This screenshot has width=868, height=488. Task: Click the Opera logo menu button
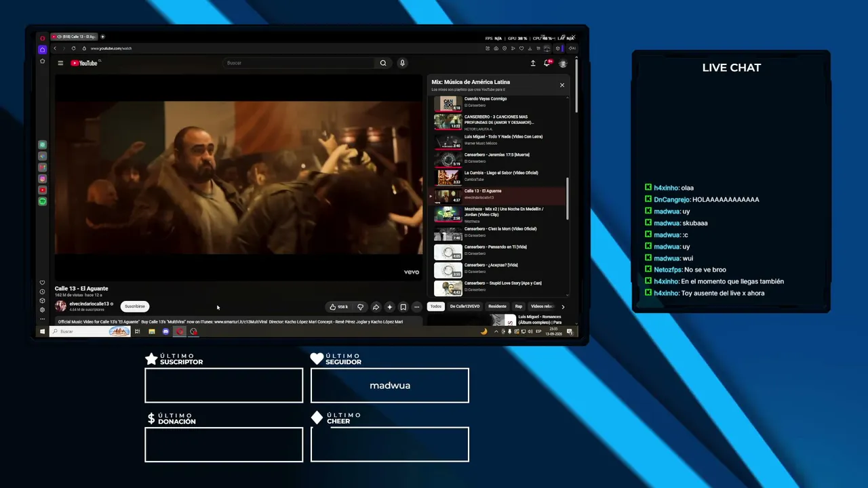pyautogui.click(x=42, y=38)
